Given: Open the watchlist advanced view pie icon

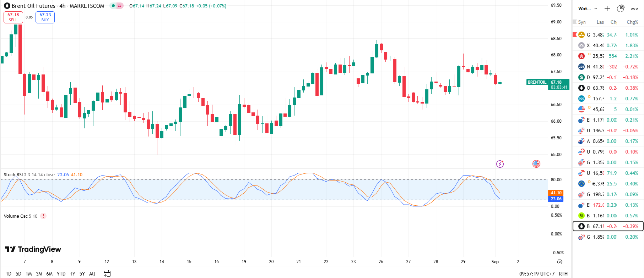Looking at the screenshot, I should click(621, 9).
